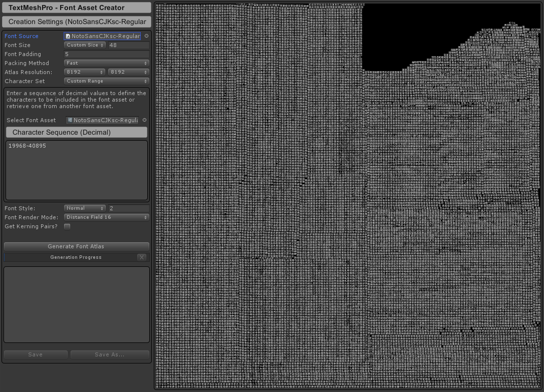
Task: Change the atlas height 8192 dropdown
Action: pos(128,72)
